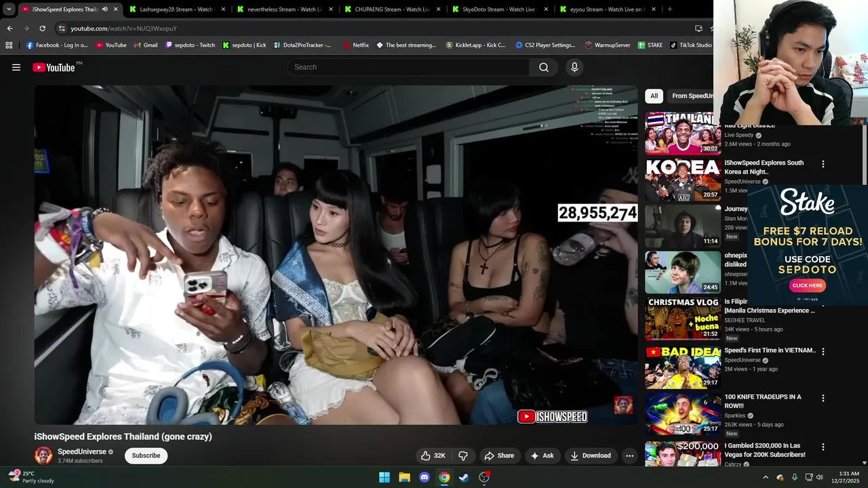The width and height of the screenshot is (868, 488).
Task: Open the Chrome apps grid in bookmarks bar
Action: 9,45
